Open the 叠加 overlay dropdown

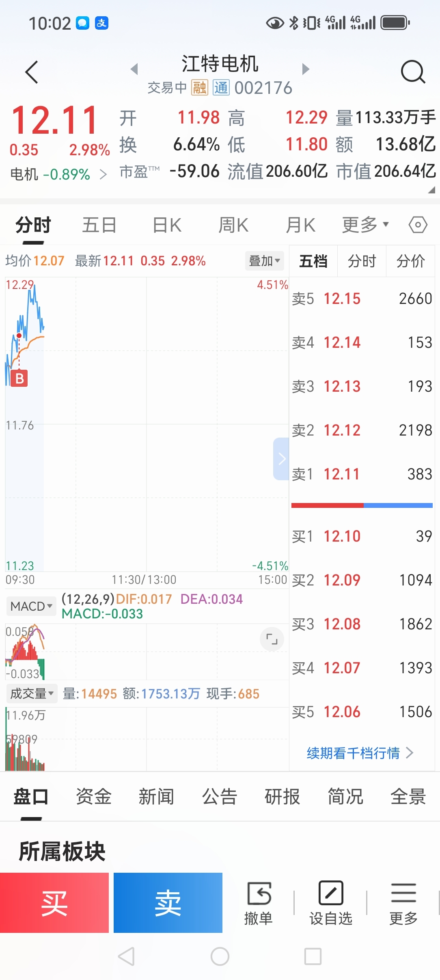[265, 260]
